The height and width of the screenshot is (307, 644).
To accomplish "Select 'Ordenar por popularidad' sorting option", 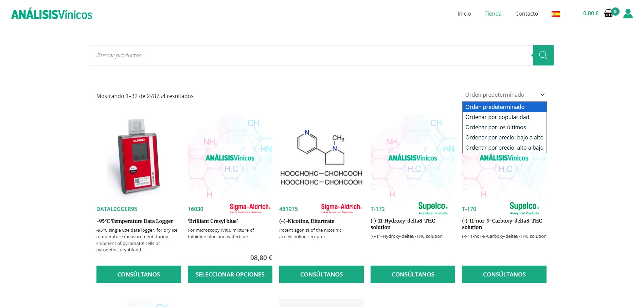I will click(x=497, y=117).
